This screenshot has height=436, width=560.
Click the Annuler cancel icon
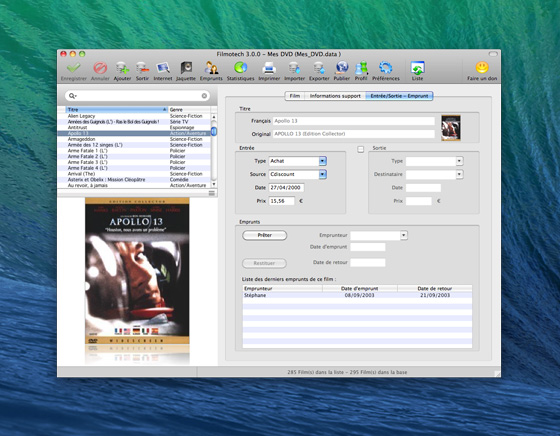pyautogui.click(x=100, y=67)
